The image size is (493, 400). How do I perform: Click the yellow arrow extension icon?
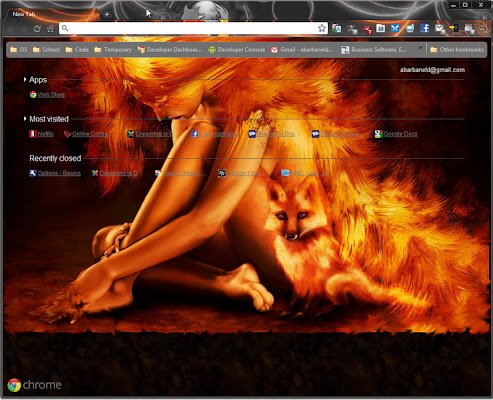(454, 29)
